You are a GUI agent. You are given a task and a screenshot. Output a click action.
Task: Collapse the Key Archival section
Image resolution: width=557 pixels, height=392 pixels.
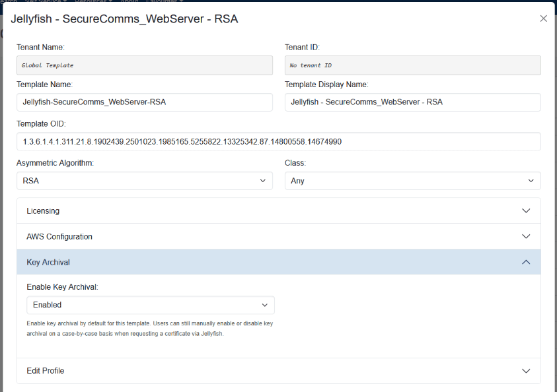[x=279, y=262]
